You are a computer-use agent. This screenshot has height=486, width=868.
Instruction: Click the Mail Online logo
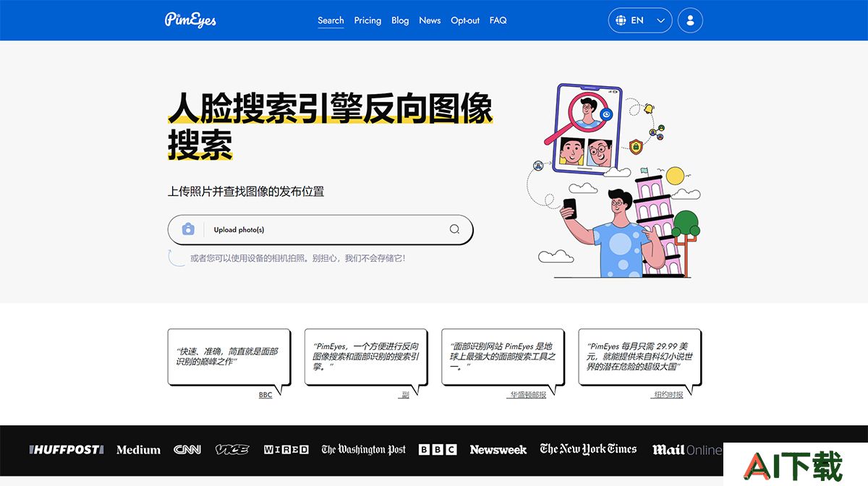point(687,450)
